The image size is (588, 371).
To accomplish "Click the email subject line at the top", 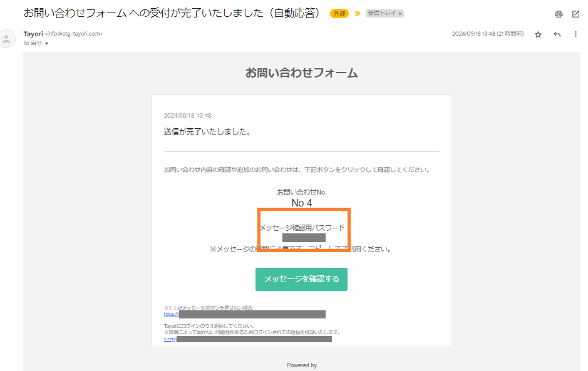I will [x=170, y=13].
